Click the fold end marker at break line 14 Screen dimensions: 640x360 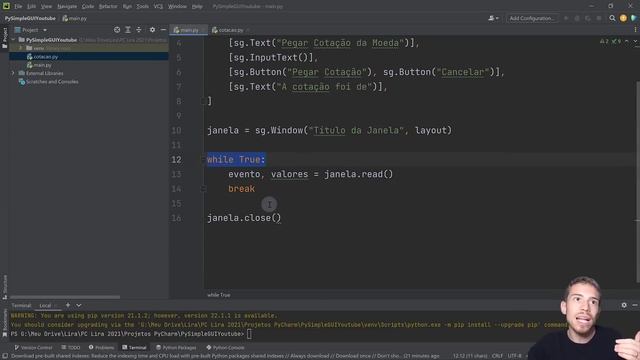[204, 189]
